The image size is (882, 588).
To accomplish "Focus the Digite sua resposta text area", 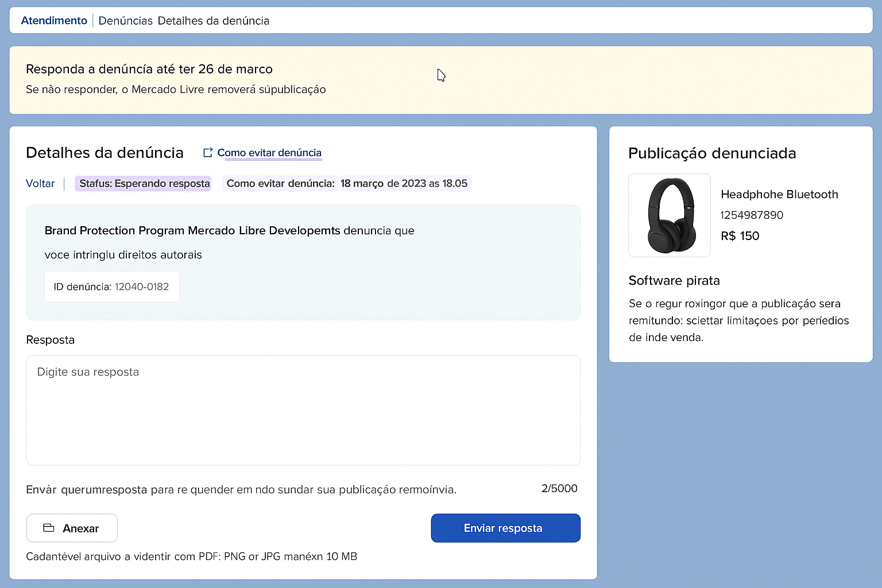I will click(x=303, y=410).
